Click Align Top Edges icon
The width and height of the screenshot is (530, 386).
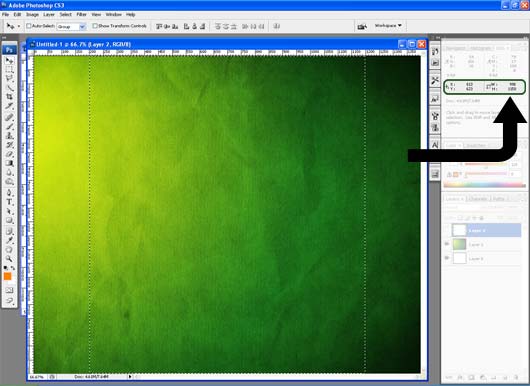[x=159, y=26]
